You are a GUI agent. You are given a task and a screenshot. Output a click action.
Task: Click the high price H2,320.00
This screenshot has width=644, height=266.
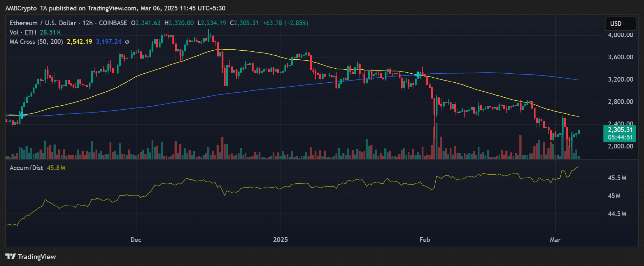179,23
